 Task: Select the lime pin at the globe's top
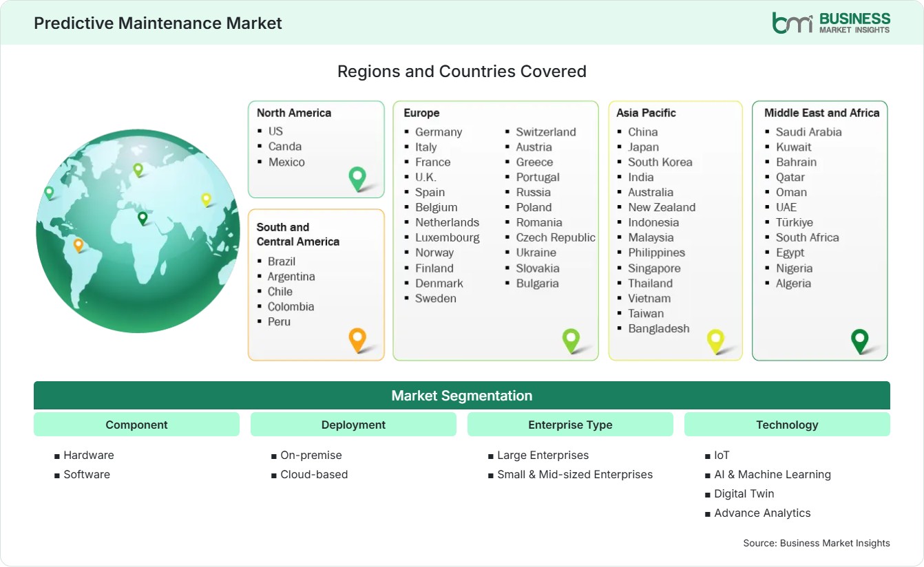pos(138,169)
